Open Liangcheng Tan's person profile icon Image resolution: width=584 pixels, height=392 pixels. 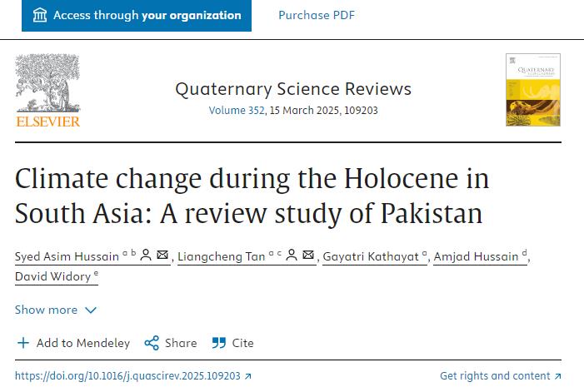[291, 256]
